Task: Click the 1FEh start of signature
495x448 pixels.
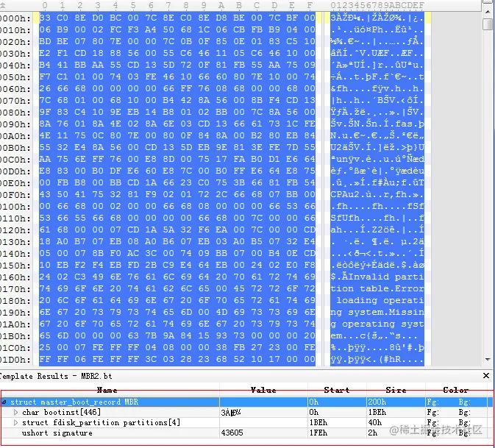Action: 318,433
